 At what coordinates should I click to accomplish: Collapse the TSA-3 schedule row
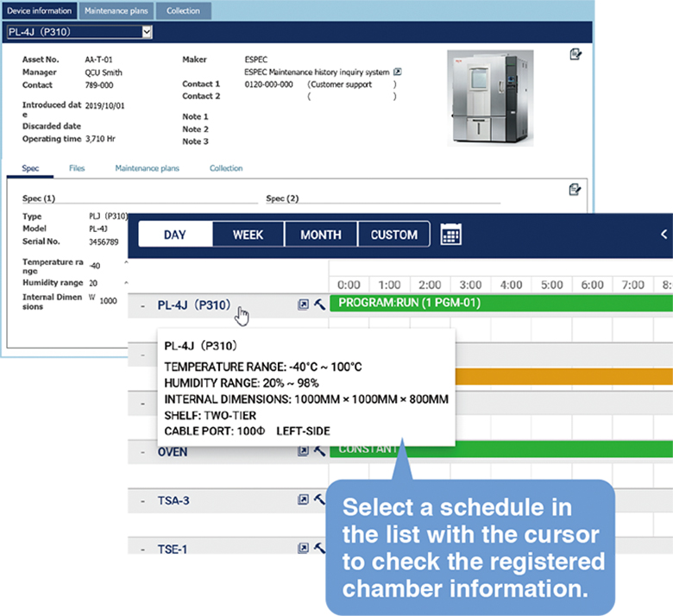click(x=143, y=501)
